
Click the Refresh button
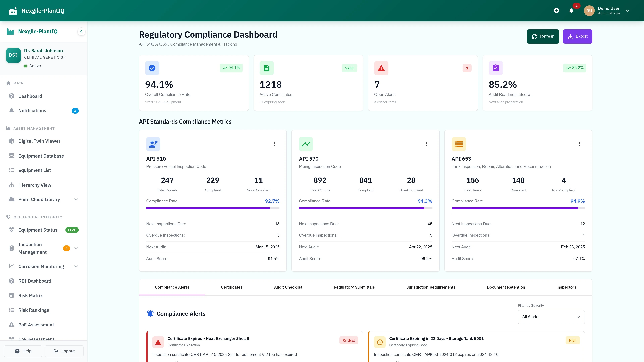pyautogui.click(x=543, y=36)
